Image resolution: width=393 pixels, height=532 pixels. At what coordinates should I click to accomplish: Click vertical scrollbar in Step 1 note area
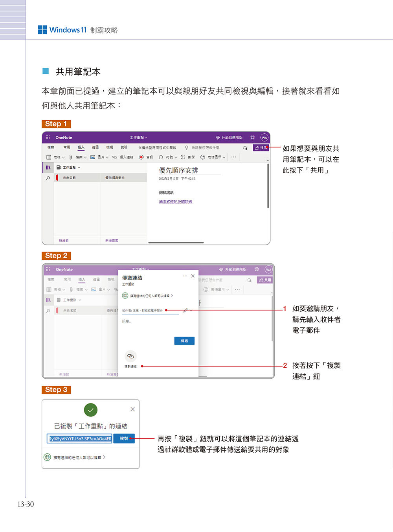[268, 186]
